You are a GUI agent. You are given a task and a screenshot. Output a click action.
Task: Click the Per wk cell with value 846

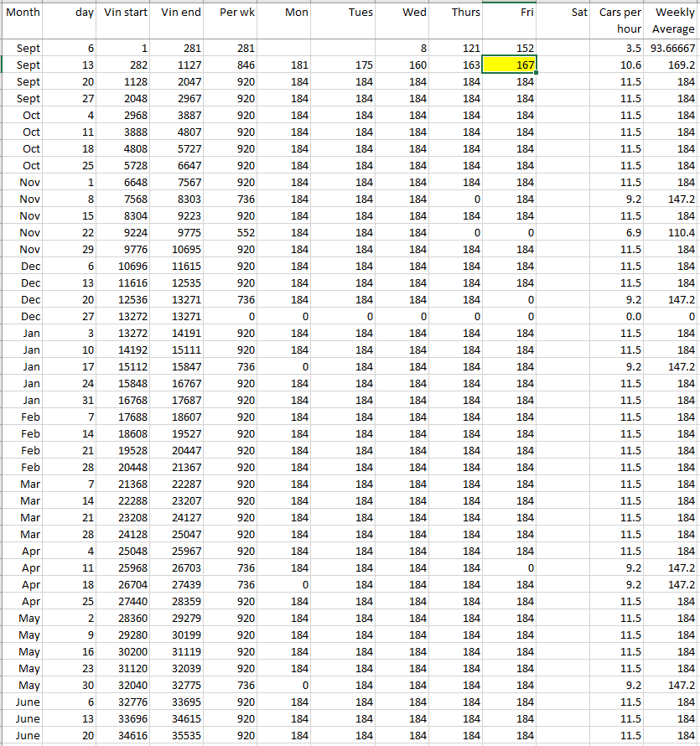pyautogui.click(x=231, y=65)
